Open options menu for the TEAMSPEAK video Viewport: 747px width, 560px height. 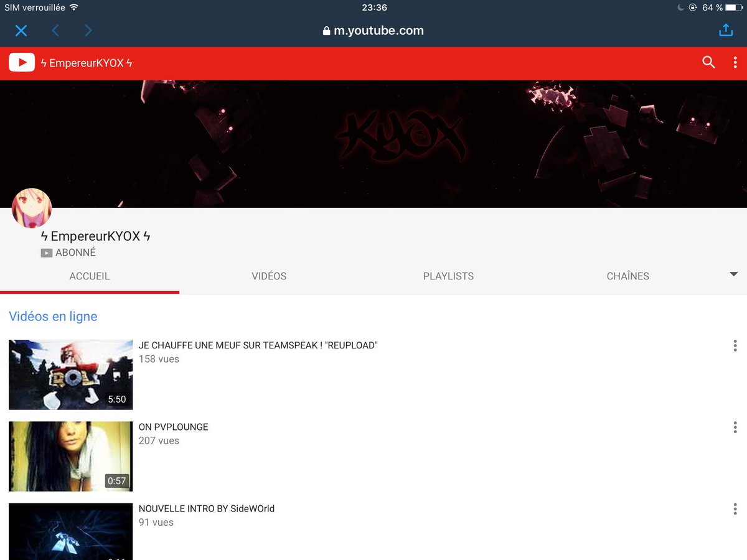click(x=735, y=346)
